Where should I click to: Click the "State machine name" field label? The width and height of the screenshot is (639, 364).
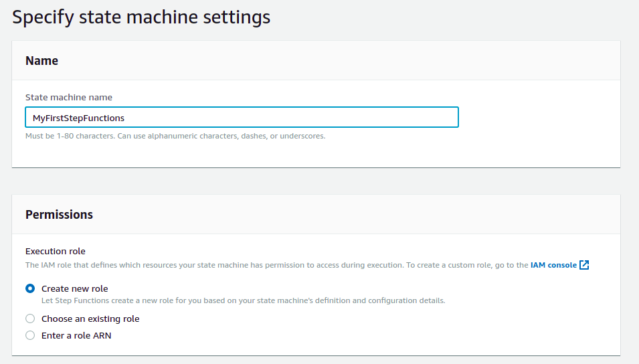68,97
